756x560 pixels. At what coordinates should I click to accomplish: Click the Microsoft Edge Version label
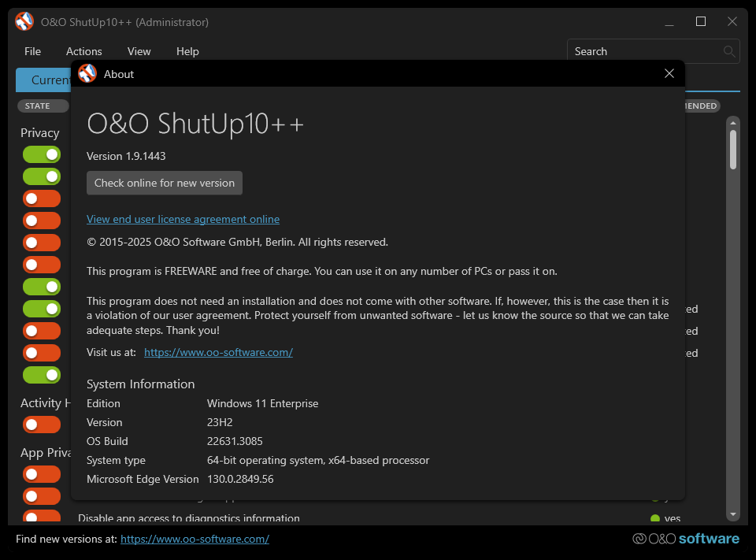tap(143, 479)
